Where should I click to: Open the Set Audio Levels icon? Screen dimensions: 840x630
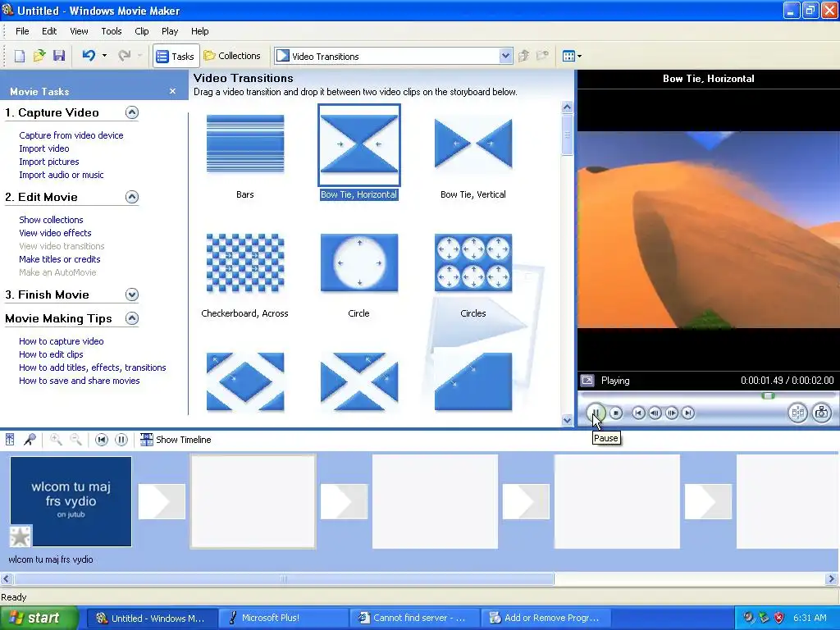pyautogui.click(x=10, y=440)
